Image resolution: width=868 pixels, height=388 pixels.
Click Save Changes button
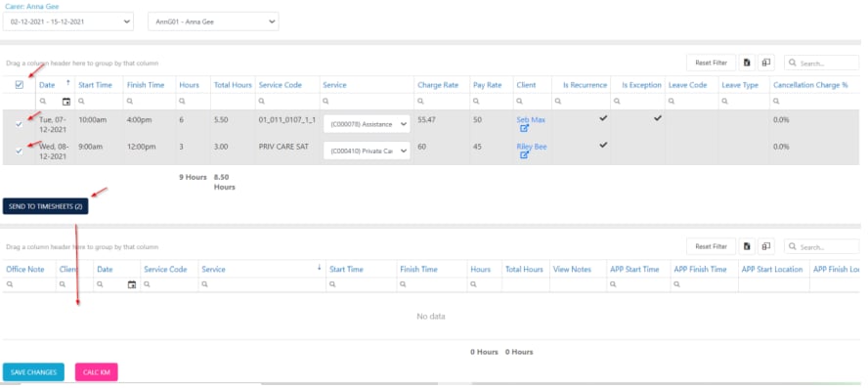33,372
